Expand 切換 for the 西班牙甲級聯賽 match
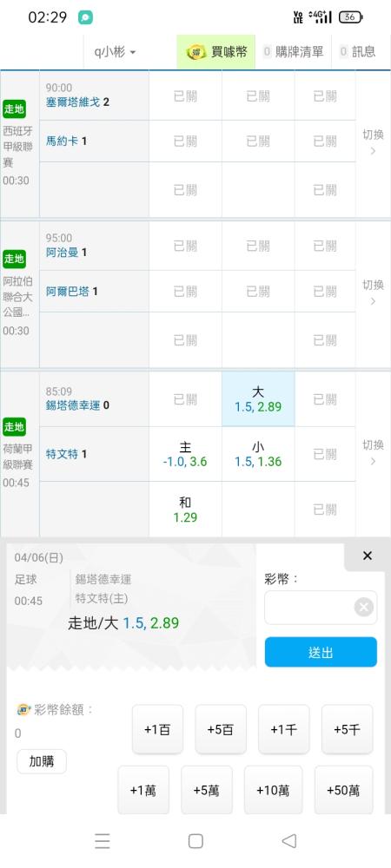 point(373,143)
